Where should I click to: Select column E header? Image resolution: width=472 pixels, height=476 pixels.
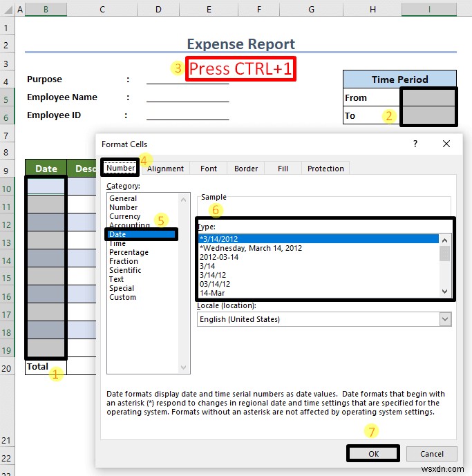pos(209,10)
